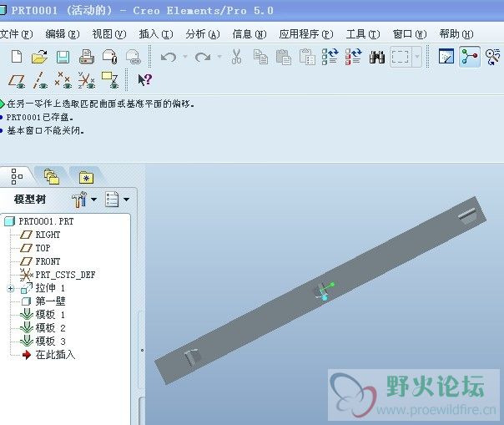Send the model as a mail link
The image size is (504, 425).
point(133,57)
